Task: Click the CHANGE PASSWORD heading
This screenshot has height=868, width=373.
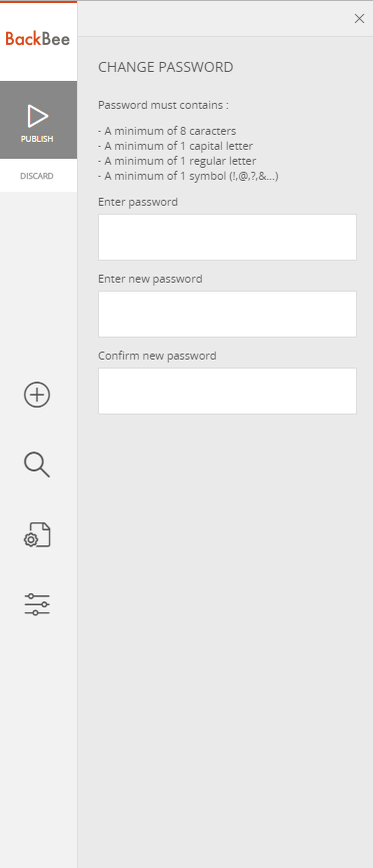Action: 166,68
